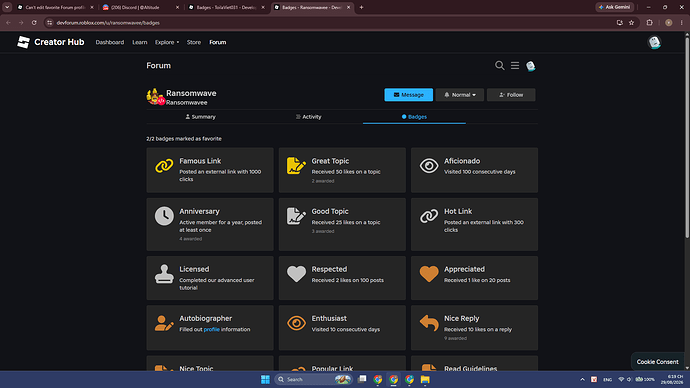Show hidden system tray icons

(x=582, y=379)
